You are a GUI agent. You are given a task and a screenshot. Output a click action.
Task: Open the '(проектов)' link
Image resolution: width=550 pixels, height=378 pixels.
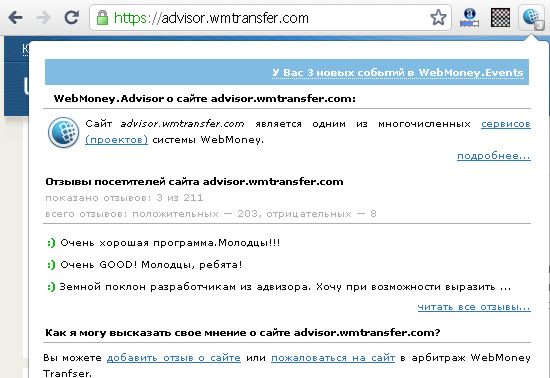[x=116, y=140]
